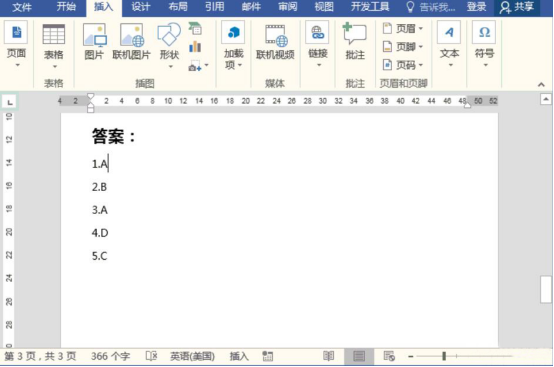Click the chart icon in 插图 group
The image size is (554, 367).
click(195, 47)
